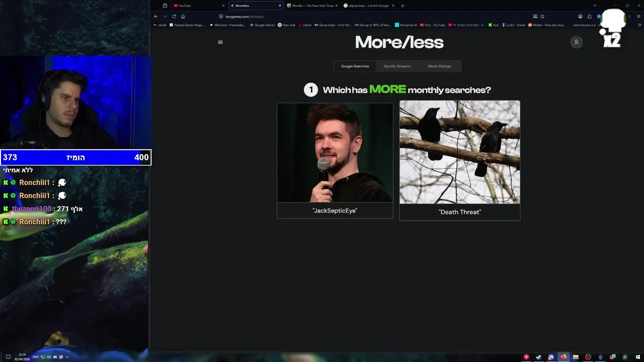Select the Google Searches category

click(355, 66)
